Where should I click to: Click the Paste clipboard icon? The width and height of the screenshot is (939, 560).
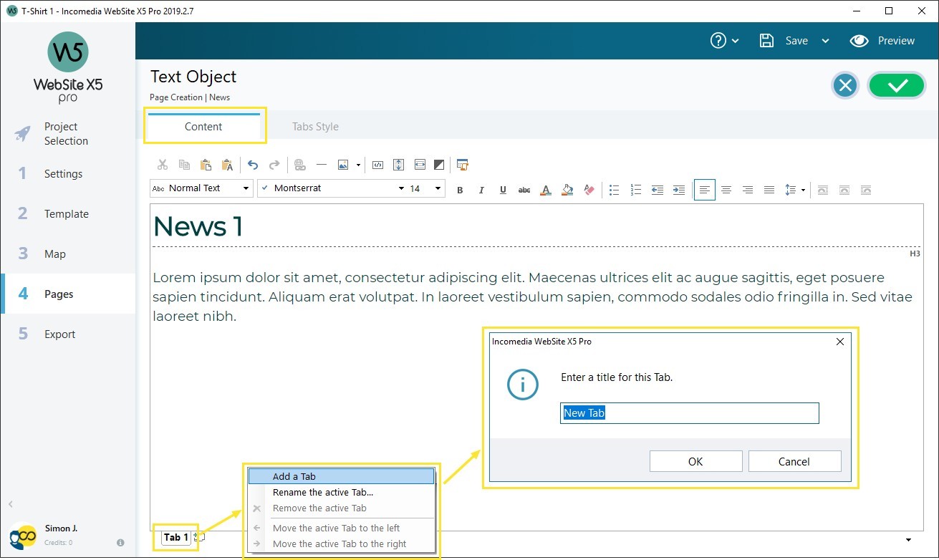[x=206, y=165]
